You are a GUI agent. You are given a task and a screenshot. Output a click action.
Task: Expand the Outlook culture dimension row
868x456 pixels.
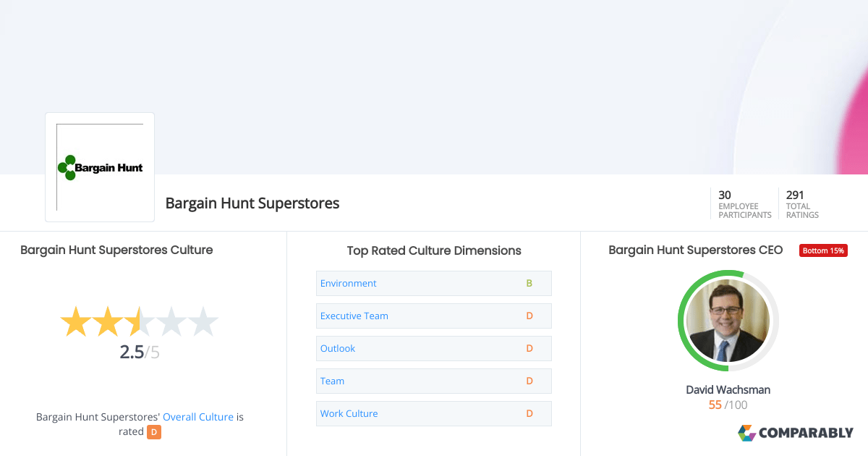tap(337, 348)
